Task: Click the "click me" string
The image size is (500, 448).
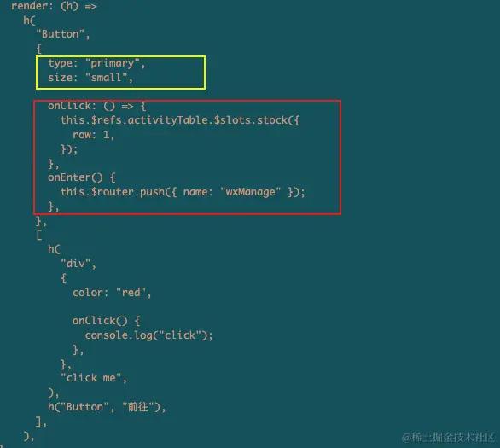Action: point(91,378)
